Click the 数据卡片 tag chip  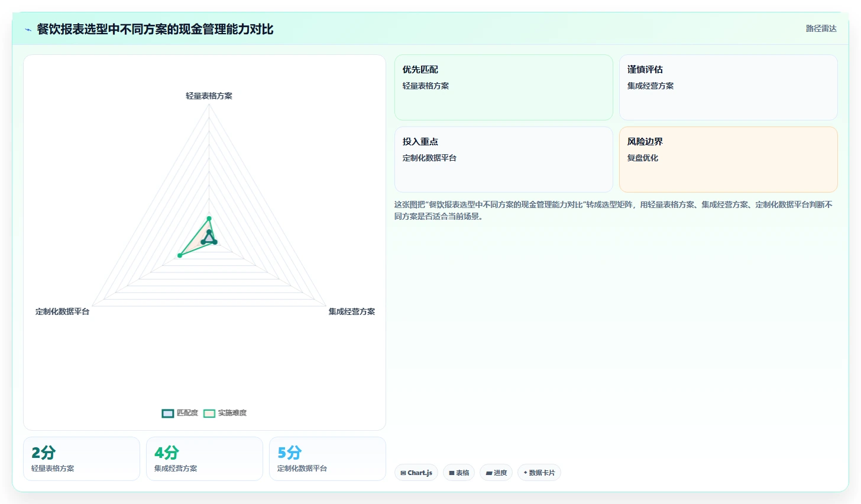tap(539, 473)
